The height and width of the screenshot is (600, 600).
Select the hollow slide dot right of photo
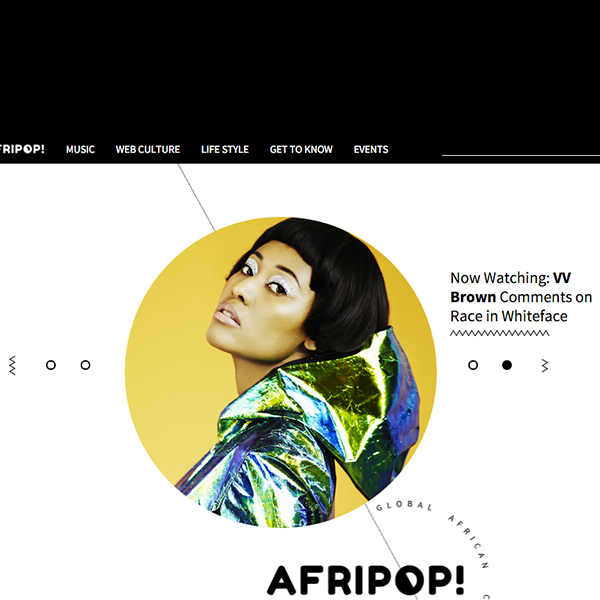473,365
